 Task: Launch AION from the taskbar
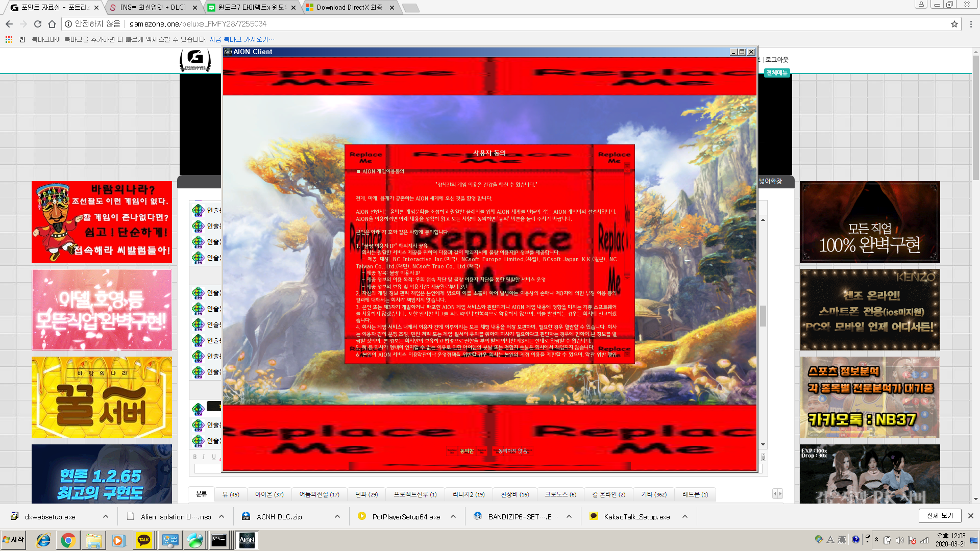click(x=247, y=540)
